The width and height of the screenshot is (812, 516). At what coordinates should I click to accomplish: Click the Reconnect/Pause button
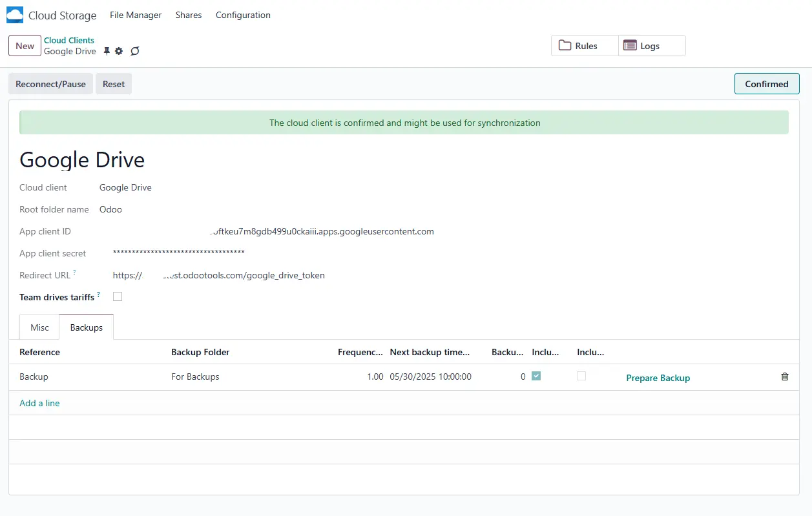tap(50, 84)
